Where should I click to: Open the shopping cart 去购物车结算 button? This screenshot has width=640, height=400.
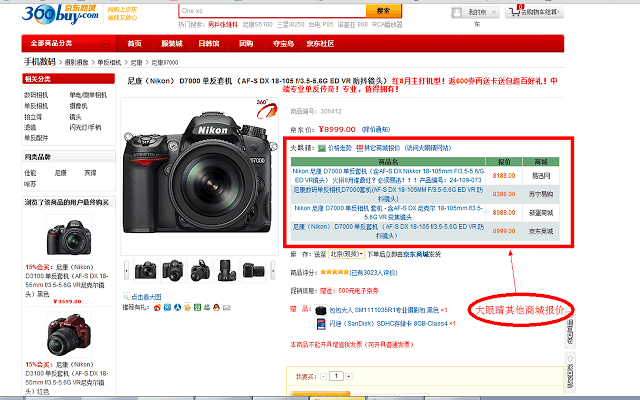pyautogui.click(x=534, y=12)
